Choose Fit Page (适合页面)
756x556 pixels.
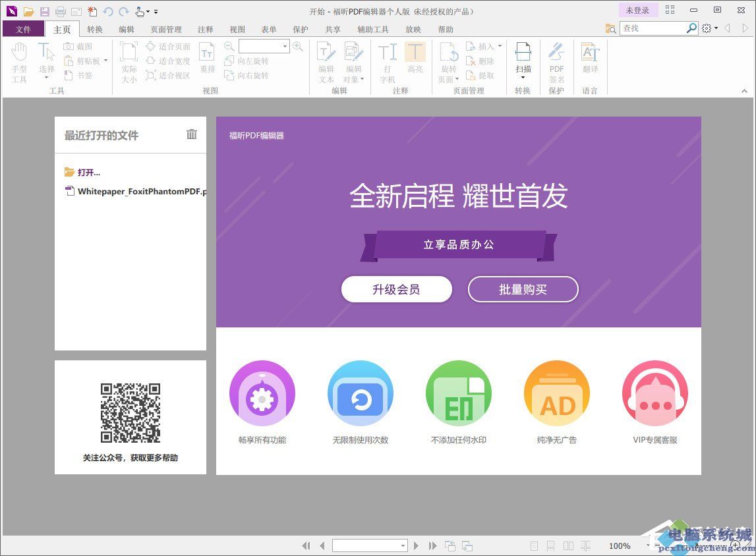tap(168, 46)
